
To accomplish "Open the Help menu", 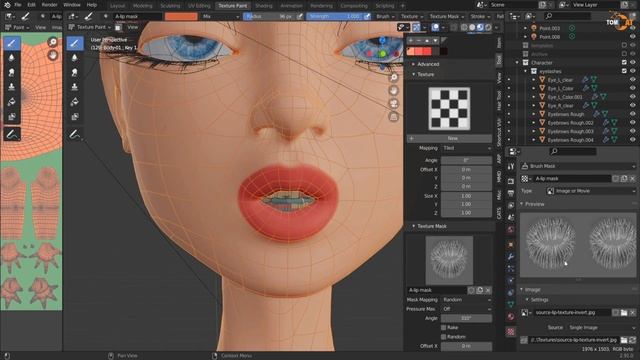I will pos(92,5).
